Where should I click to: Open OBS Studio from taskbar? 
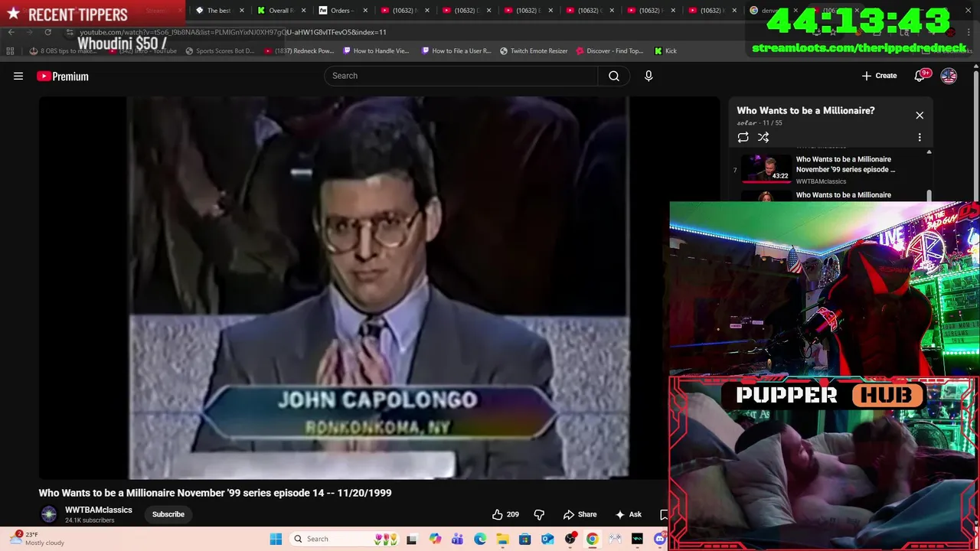570,539
